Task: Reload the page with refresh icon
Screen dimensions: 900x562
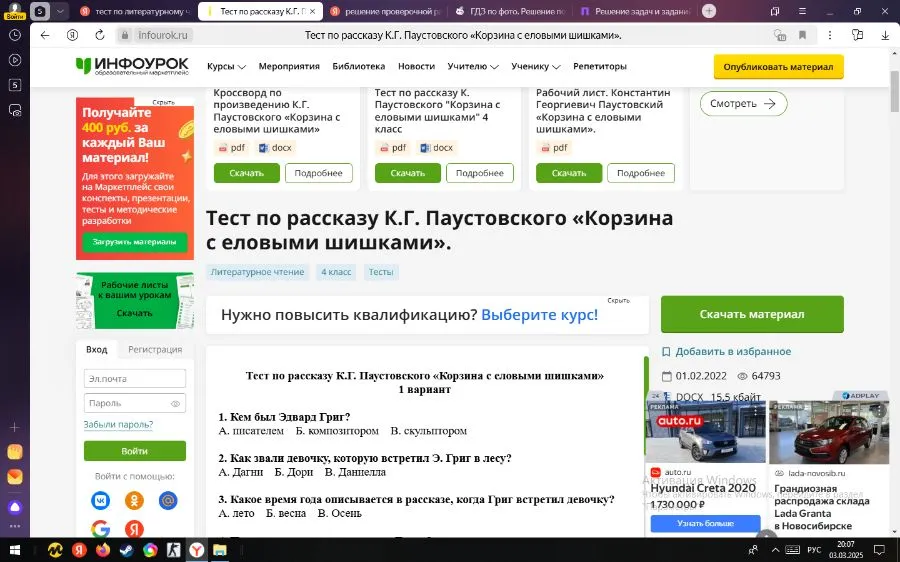Action: coord(99,35)
